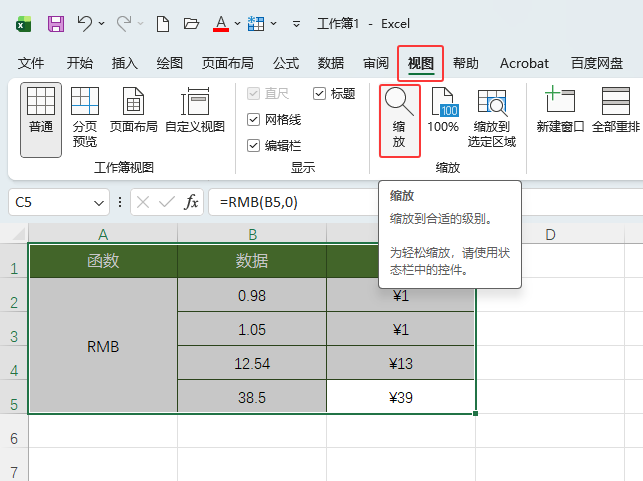This screenshot has width=643, height=481.
Task: Open the 百度网盘 tab
Action: click(x=597, y=63)
